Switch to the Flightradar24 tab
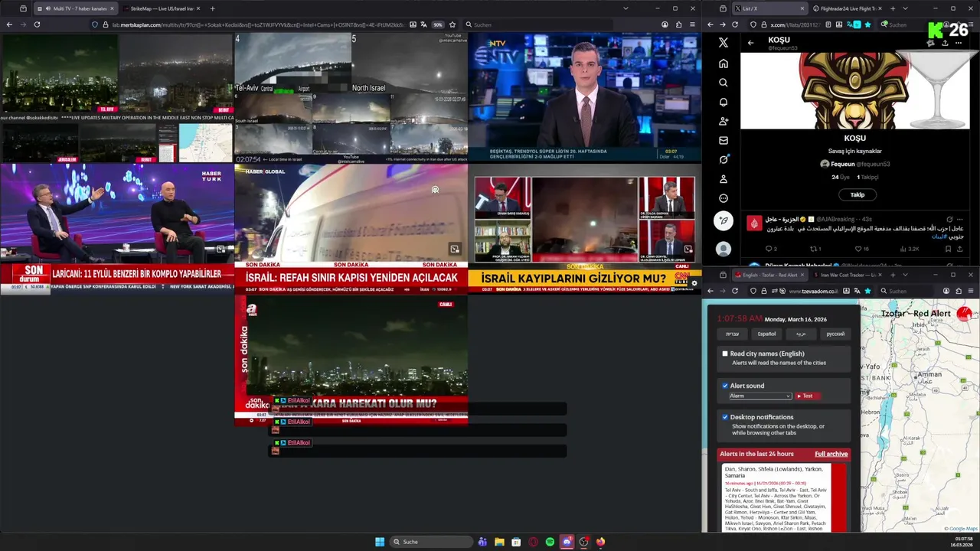Screen dimensions: 980x551 (x=846, y=8)
